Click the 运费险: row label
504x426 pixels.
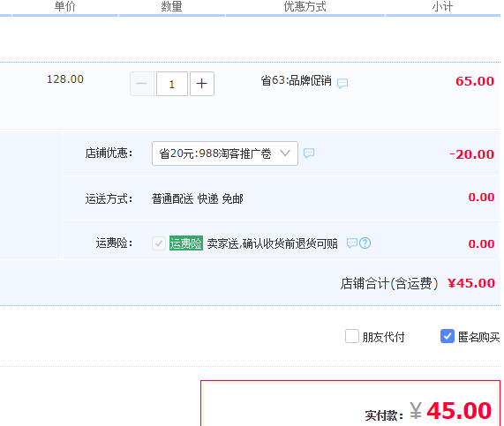coord(115,243)
